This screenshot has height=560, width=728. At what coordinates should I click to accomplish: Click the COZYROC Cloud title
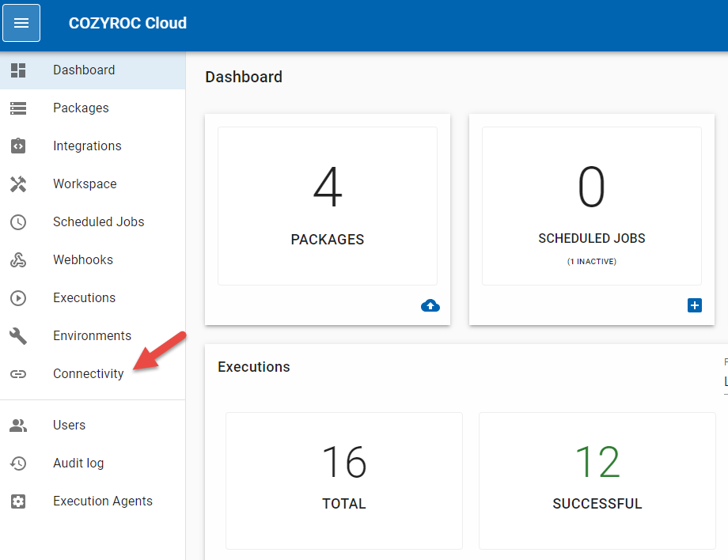click(127, 23)
